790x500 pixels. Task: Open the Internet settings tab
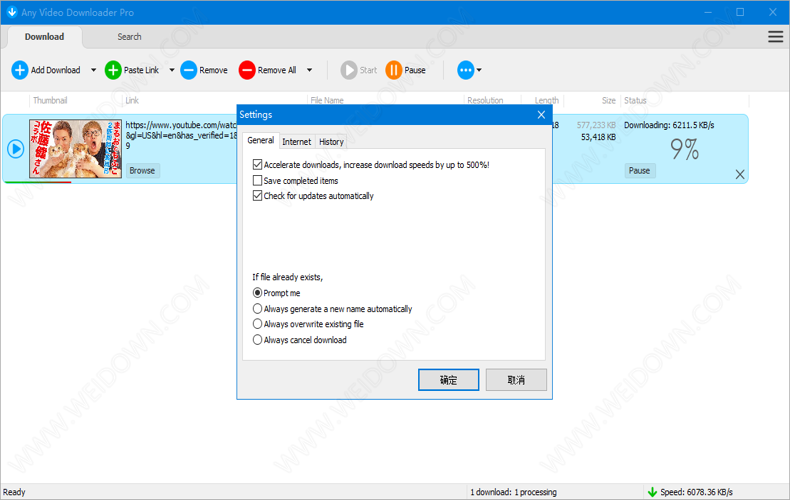pos(297,142)
